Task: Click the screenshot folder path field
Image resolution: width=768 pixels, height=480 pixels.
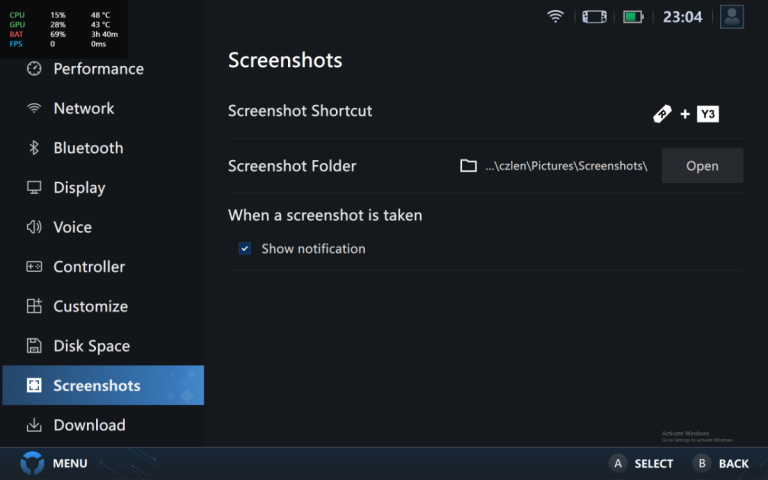Action: click(x=554, y=166)
